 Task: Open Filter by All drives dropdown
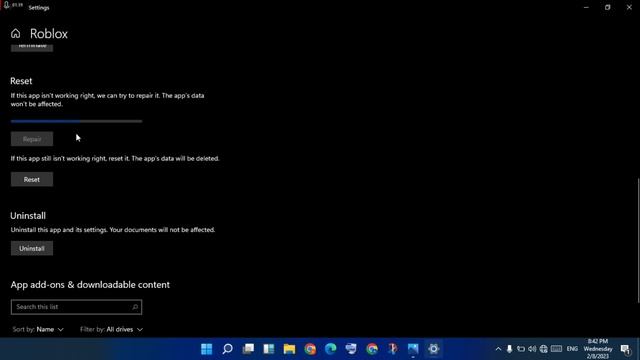(111, 329)
